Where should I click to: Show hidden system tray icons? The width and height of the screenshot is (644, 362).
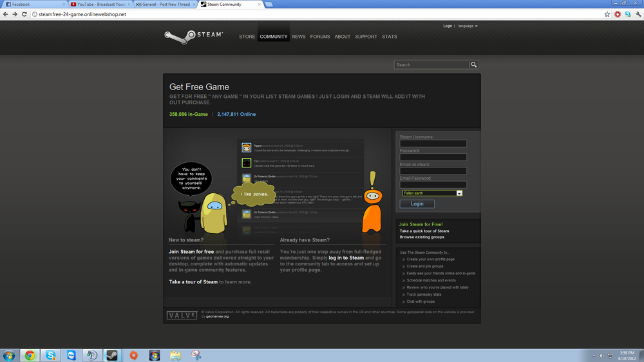tap(594, 356)
